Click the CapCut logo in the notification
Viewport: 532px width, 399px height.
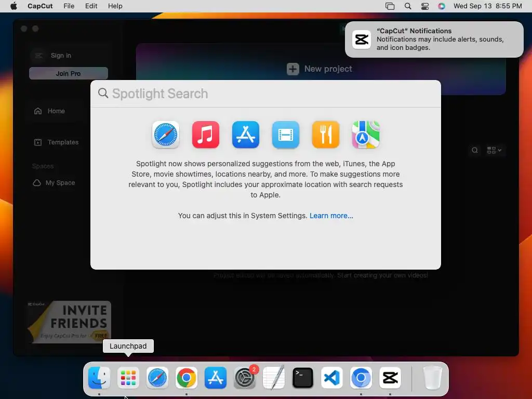pos(362,39)
